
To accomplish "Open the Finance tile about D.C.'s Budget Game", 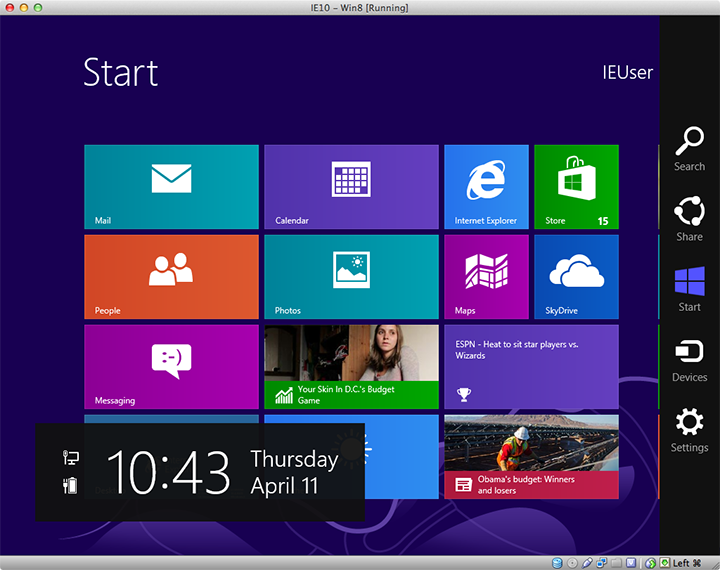I will coord(351,367).
